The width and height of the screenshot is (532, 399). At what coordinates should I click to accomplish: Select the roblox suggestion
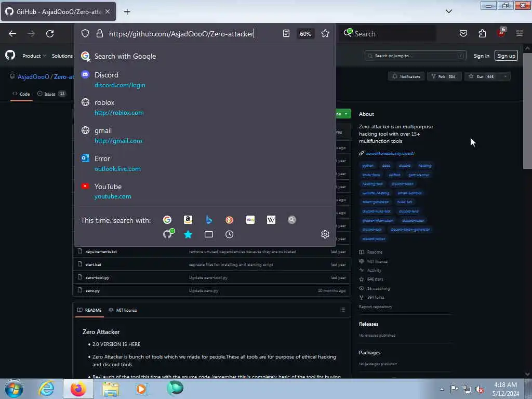pyautogui.click(x=205, y=108)
